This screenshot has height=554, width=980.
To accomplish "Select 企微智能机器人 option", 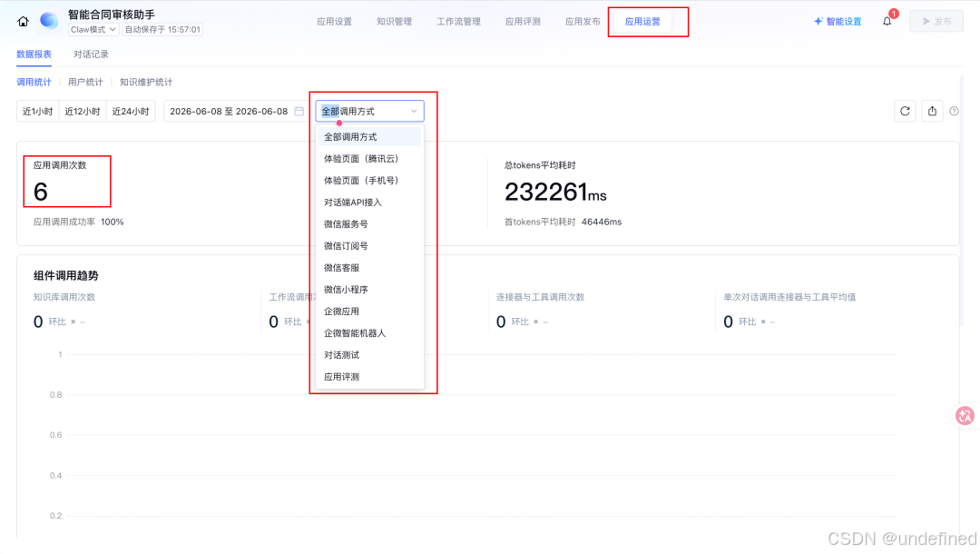I will [369, 333].
